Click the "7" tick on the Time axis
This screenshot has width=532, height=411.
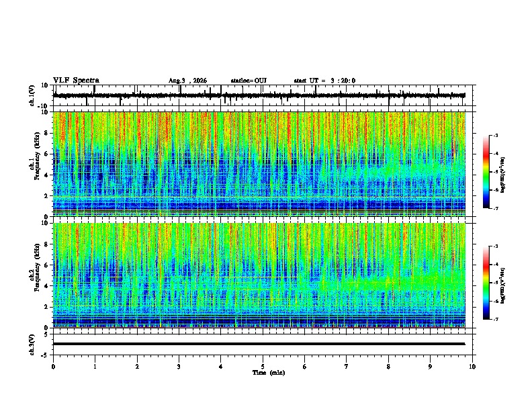tap(347, 367)
